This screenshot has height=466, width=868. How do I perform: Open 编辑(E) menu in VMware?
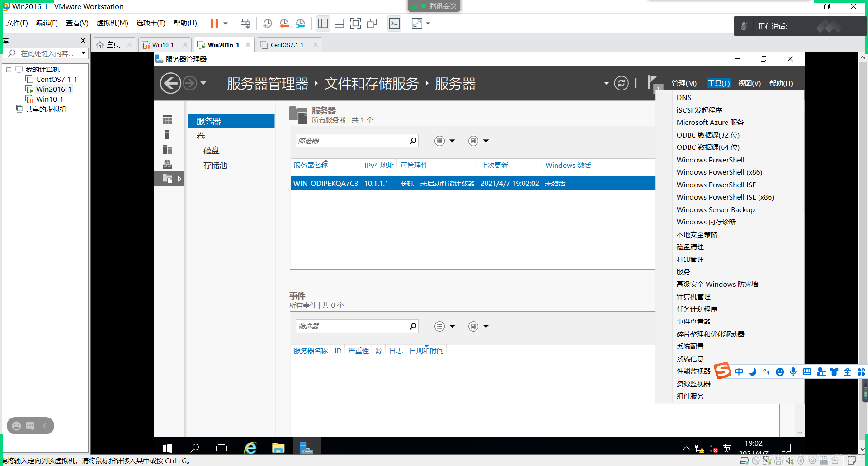point(47,23)
